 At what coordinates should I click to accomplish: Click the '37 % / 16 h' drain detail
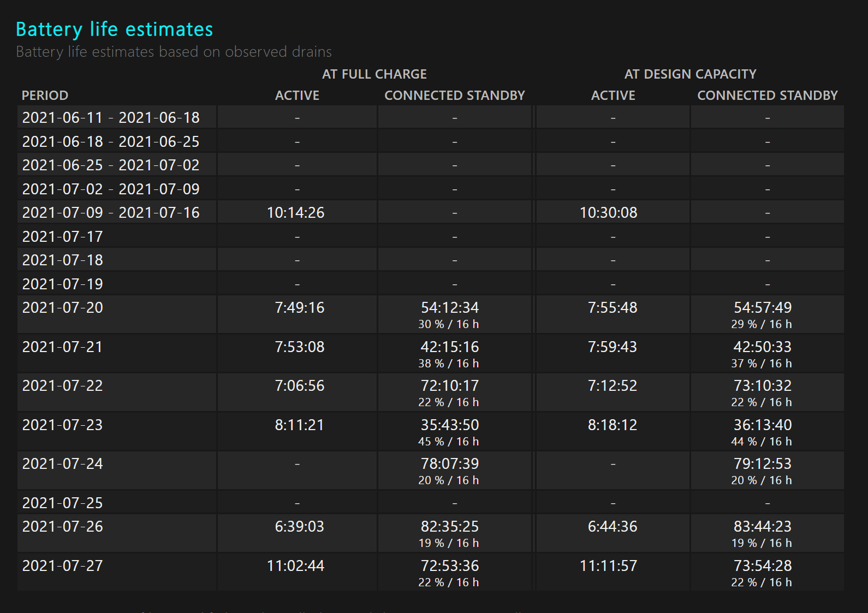point(762,364)
